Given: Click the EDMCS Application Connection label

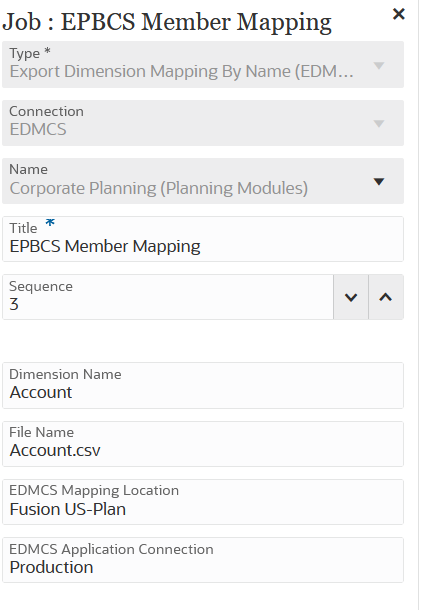Looking at the screenshot, I should [x=111, y=549].
